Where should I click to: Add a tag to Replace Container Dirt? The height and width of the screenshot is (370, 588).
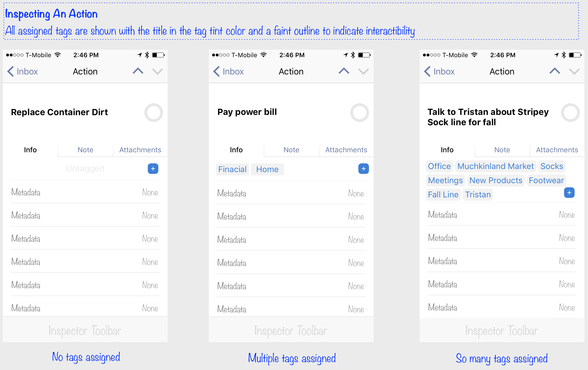click(x=153, y=169)
